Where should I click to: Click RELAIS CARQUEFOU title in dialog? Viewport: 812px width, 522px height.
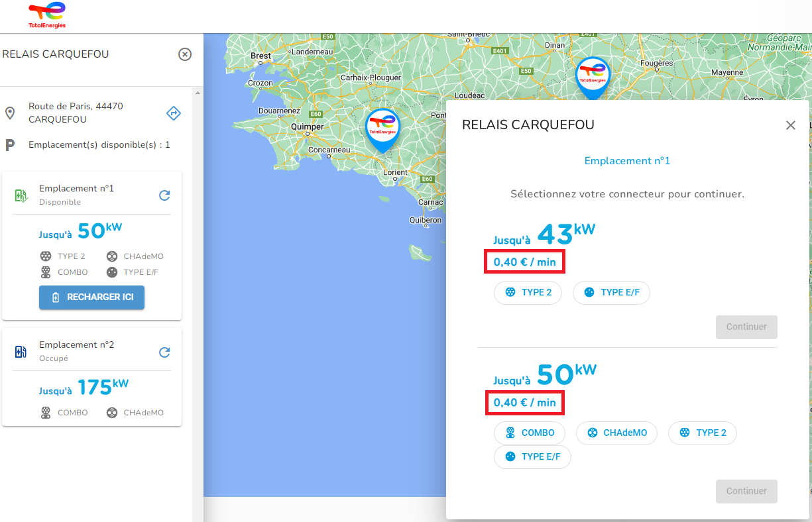point(528,125)
